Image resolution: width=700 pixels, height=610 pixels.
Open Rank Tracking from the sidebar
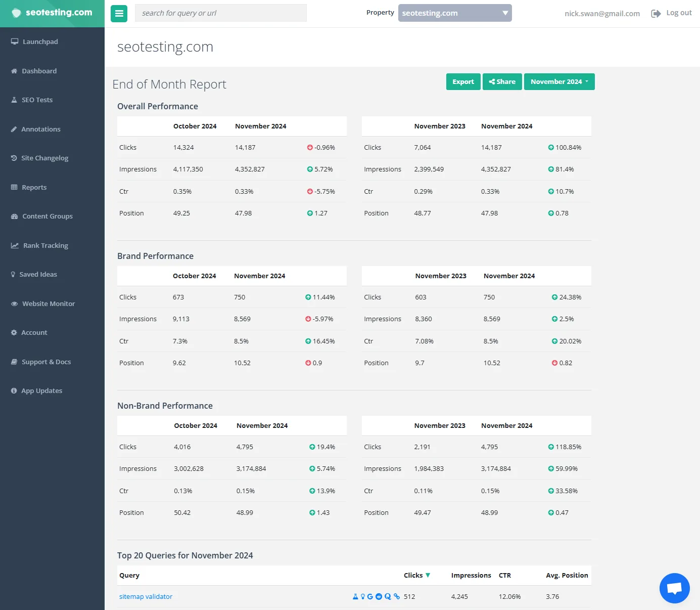45,245
